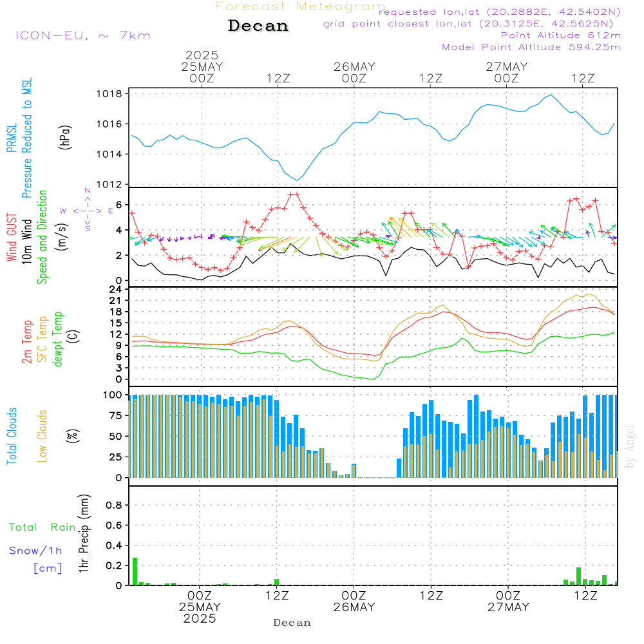The image size is (644, 644).
Task: Click the wind direction compass rose
Action: pyautogui.click(x=88, y=211)
